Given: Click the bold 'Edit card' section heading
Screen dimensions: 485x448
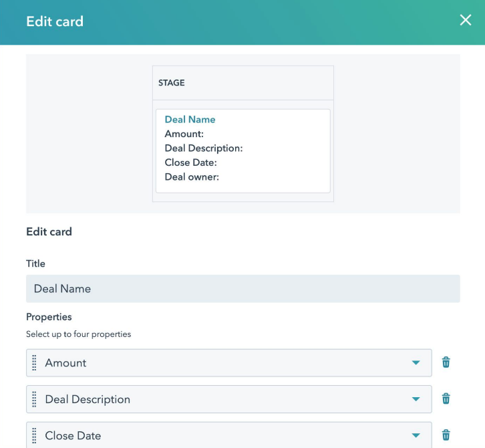Looking at the screenshot, I should 49,231.
